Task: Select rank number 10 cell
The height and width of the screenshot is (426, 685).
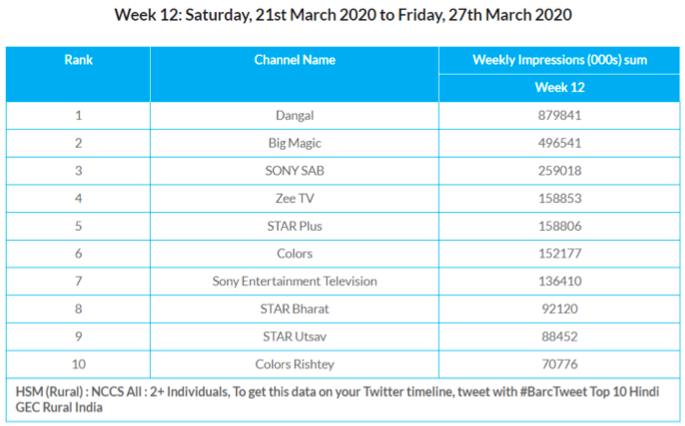Action: point(78,364)
